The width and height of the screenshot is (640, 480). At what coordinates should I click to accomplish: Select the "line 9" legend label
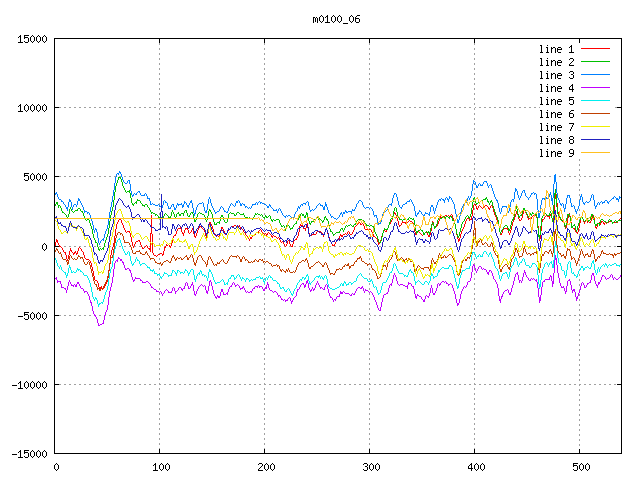(x=557, y=153)
